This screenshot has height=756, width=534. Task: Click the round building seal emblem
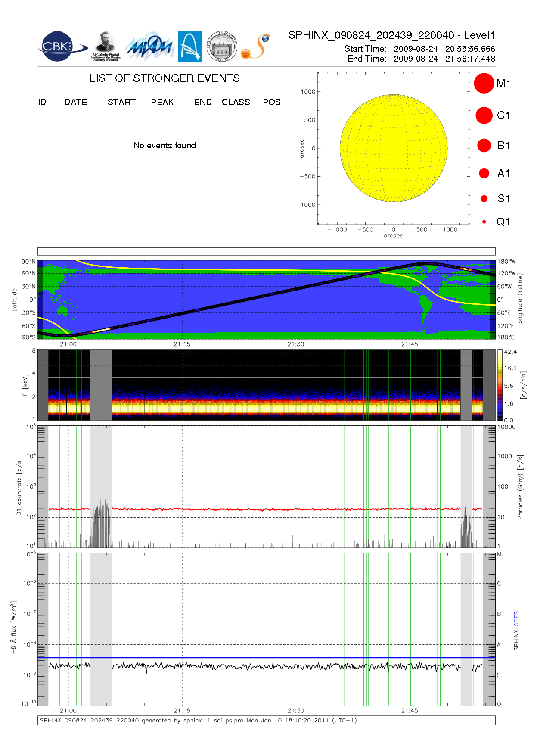coord(222,46)
